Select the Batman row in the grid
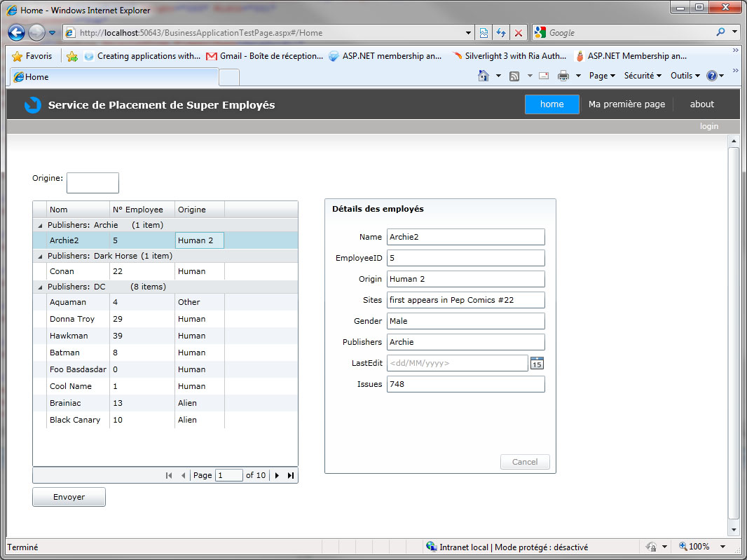747x560 pixels. tap(65, 353)
